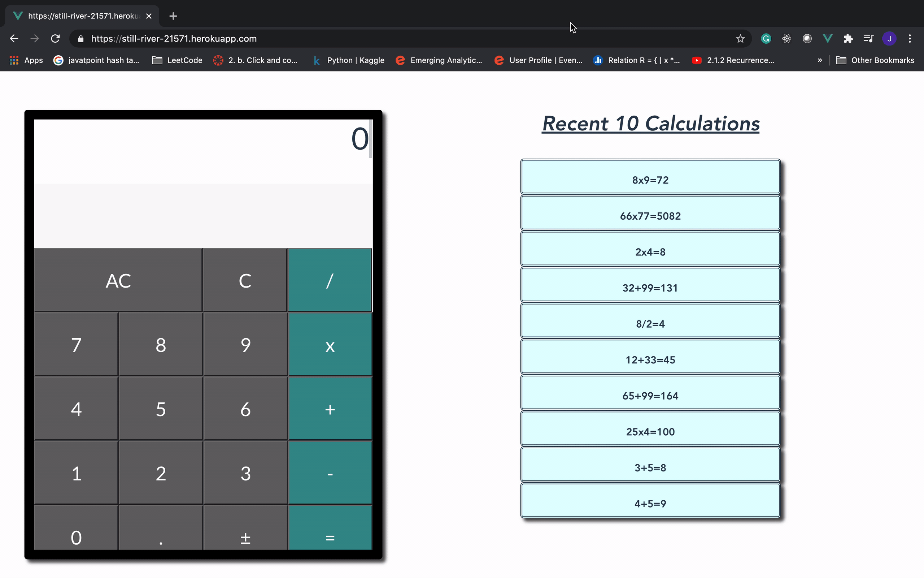The image size is (924, 578).
Task: Open the Emerging Analytic... bookmark
Action: 439,60
